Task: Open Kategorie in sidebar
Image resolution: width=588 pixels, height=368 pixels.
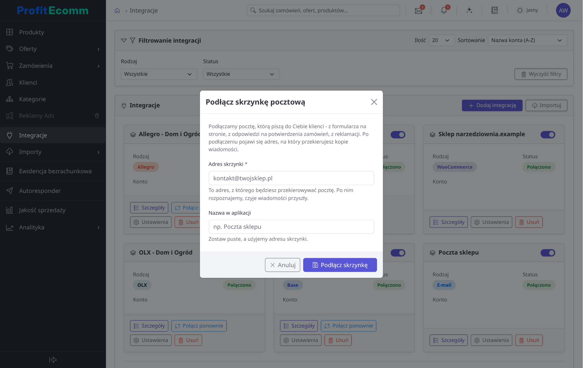Action: pyautogui.click(x=53, y=99)
